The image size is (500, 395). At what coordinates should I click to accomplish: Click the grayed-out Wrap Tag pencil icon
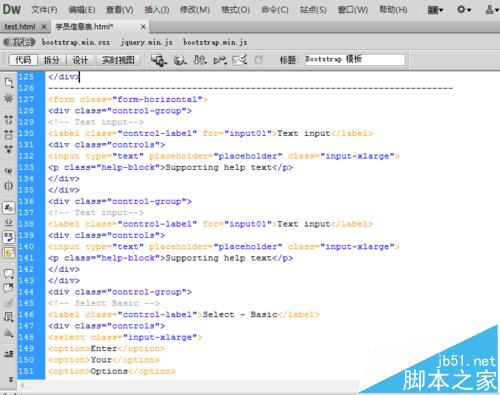tap(9, 303)
